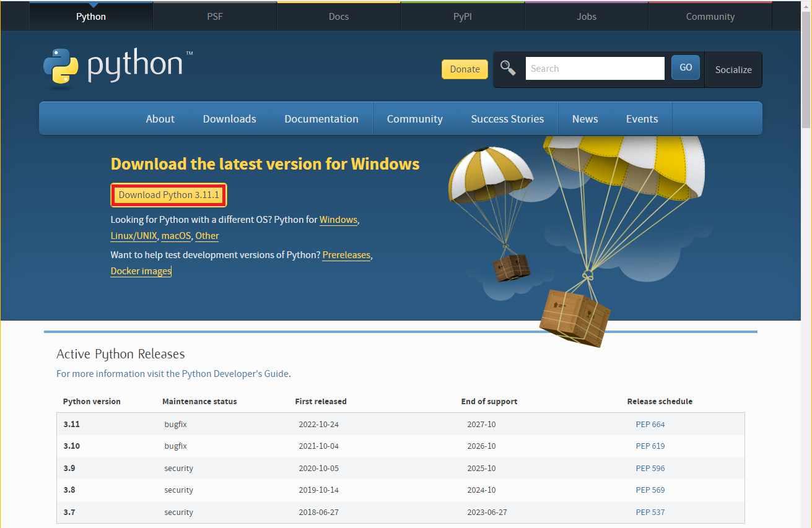The width and height of the screenshot is (812, 528).
Task: Open the Socialize menu
Action: click(x=733, y=69)
